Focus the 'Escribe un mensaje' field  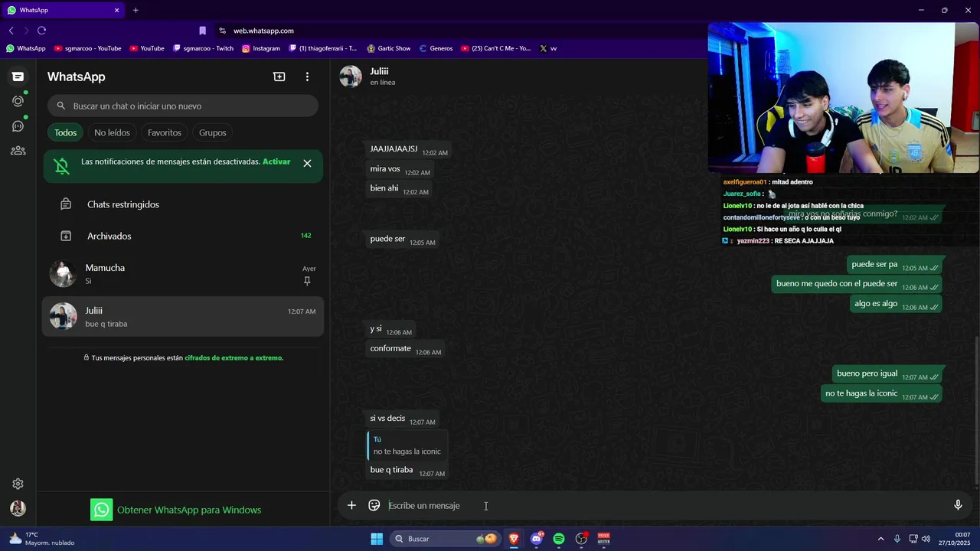[666, 505]
